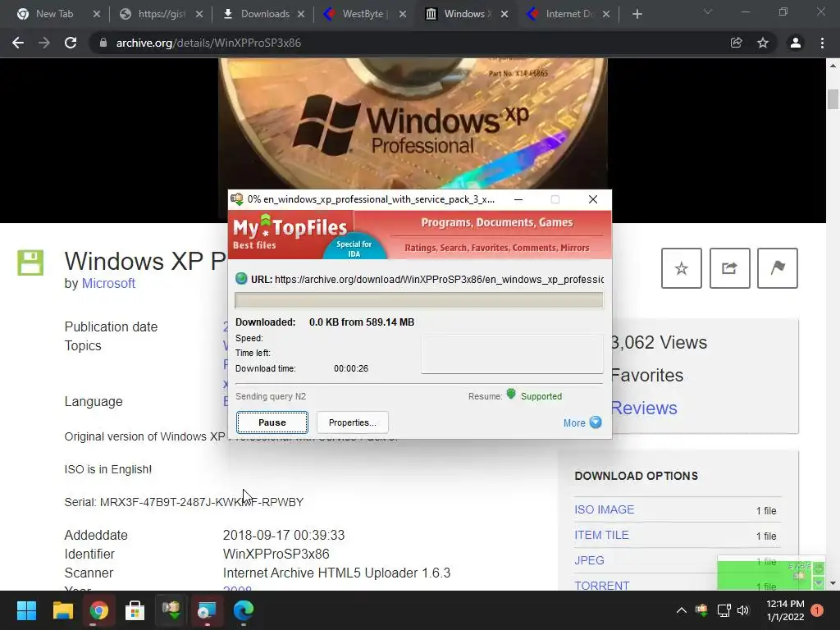Open Chrome three-dot menu
Viewport: 840px width, 630px height.
tap(822, 43)
